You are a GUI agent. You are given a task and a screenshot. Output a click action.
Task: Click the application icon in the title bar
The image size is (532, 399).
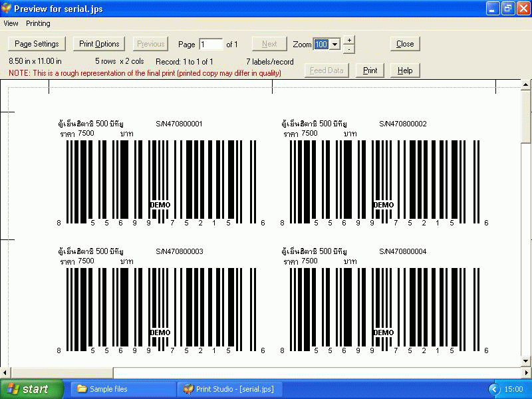[x=6, y=8]
